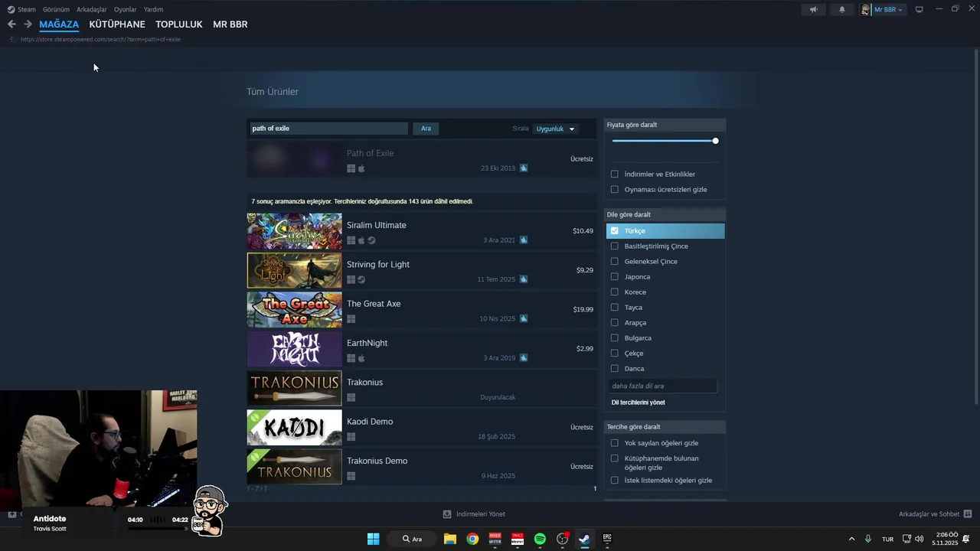This screenshot has width=980, height=551.
Task: Enable Basitleştirilmiş Çince language filter
Action: 615,246
